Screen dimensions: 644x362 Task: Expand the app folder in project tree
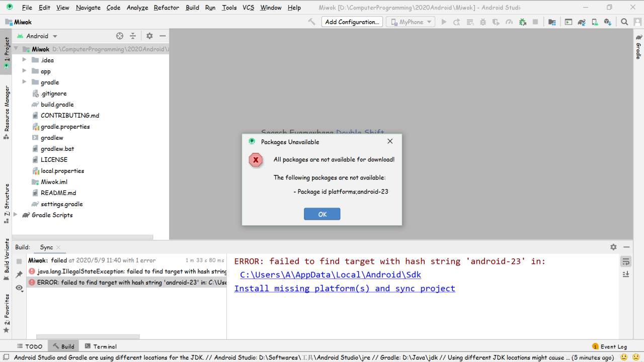[24, 71]
